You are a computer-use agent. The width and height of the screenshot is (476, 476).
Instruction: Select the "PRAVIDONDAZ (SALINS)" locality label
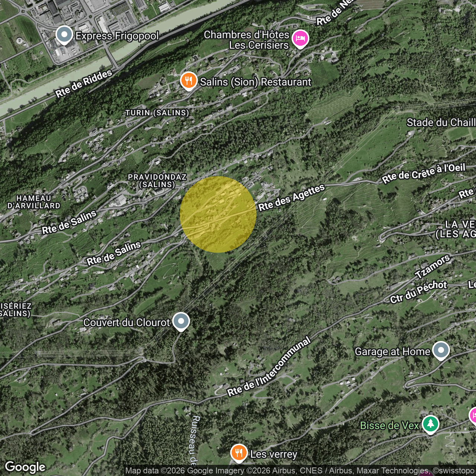(157, 181)
